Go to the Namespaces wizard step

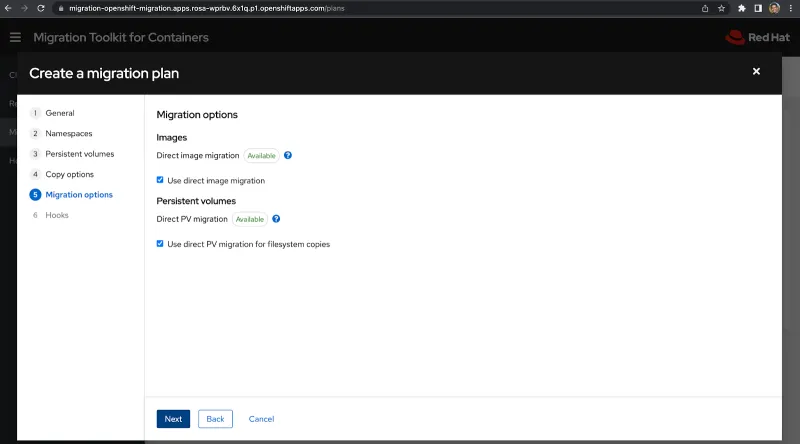[x=69, y=133]
